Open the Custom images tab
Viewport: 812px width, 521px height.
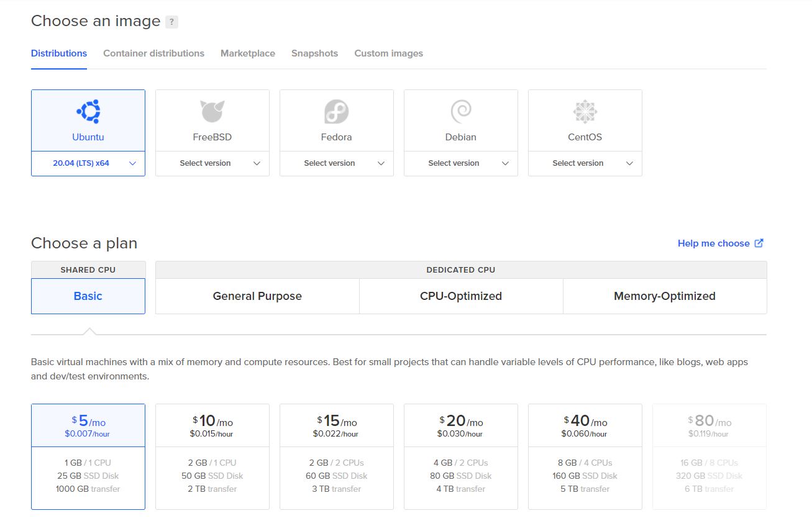tap(388, 53)
